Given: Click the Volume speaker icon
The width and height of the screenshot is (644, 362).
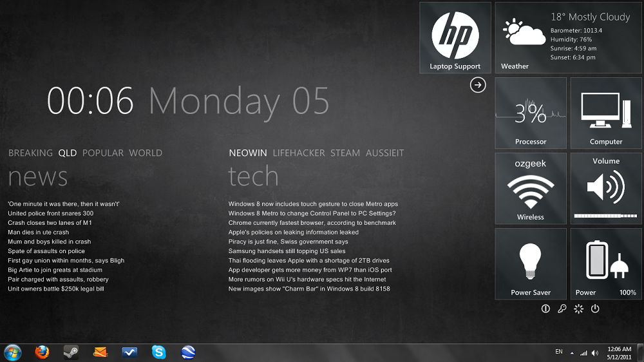Looking at the screenshot, I should pos(606,188).
